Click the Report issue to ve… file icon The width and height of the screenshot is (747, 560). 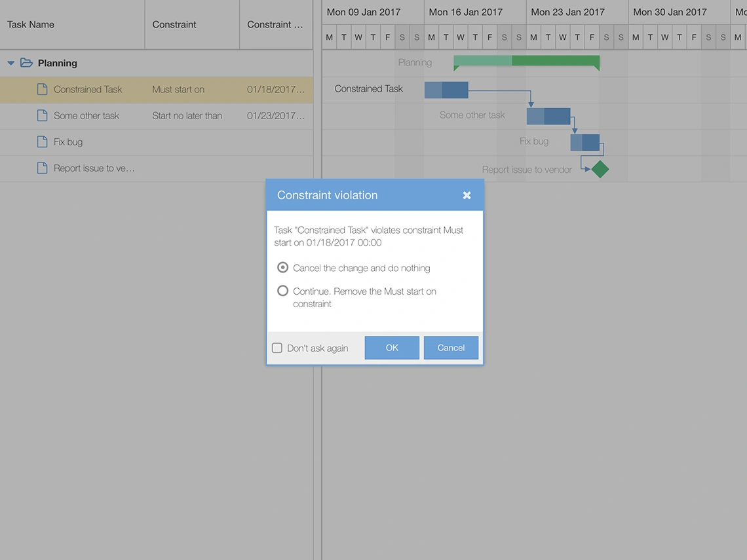[x=43, y=168]
